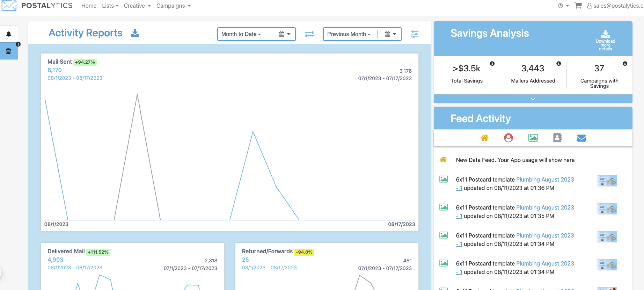Viewport: 644px width, 290px height.
Task: Click image icon beside 01:35 PM feed entry
Action: click(x=444, y=207)
